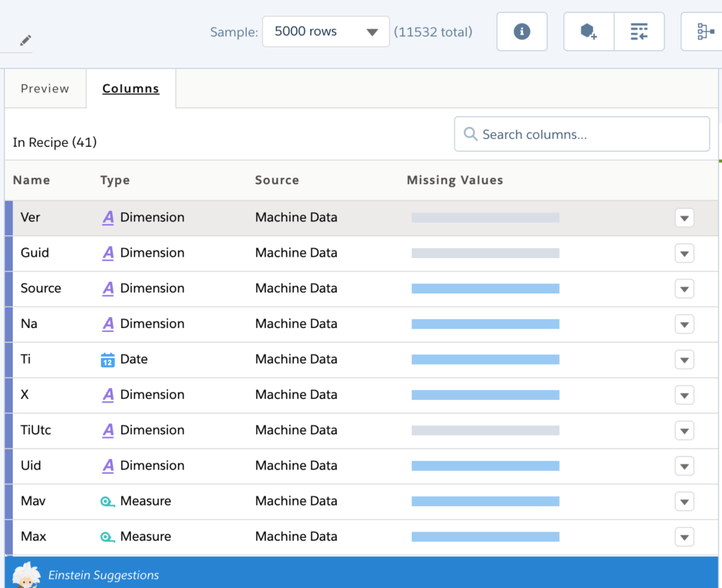Screen dimensions: 722x588
Task: Click the In Recipe (41) label
Action: 54,142
